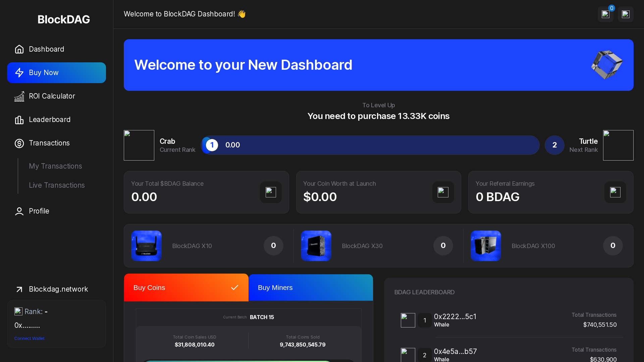Visit the Blockdag.network link

pyautogui.click(x=56, y=289)
